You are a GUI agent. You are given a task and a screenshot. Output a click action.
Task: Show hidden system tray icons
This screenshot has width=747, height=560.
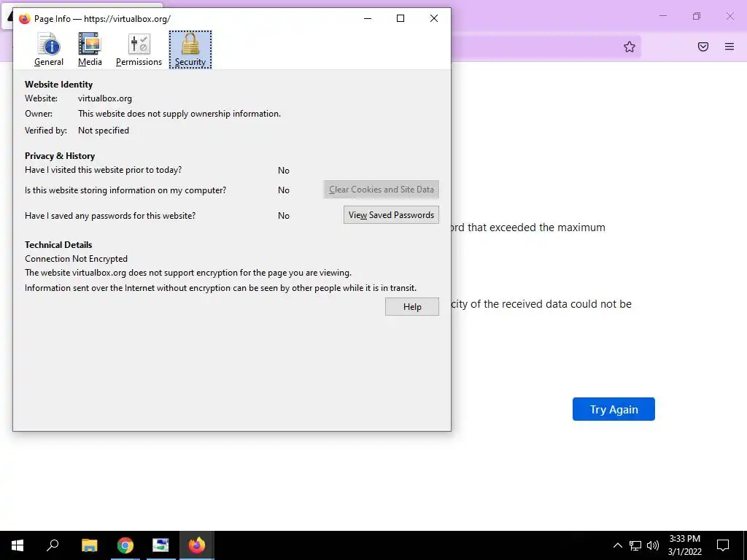[x=617, y=545]
